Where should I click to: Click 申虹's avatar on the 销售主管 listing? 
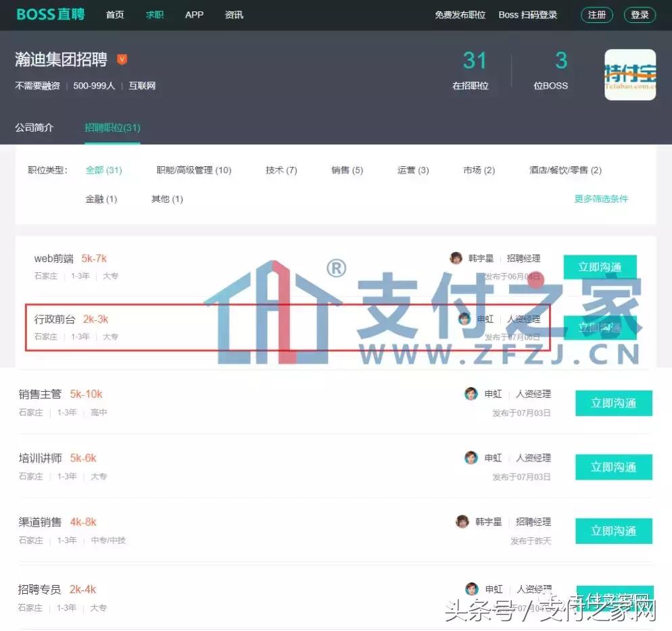pos(471,393)
